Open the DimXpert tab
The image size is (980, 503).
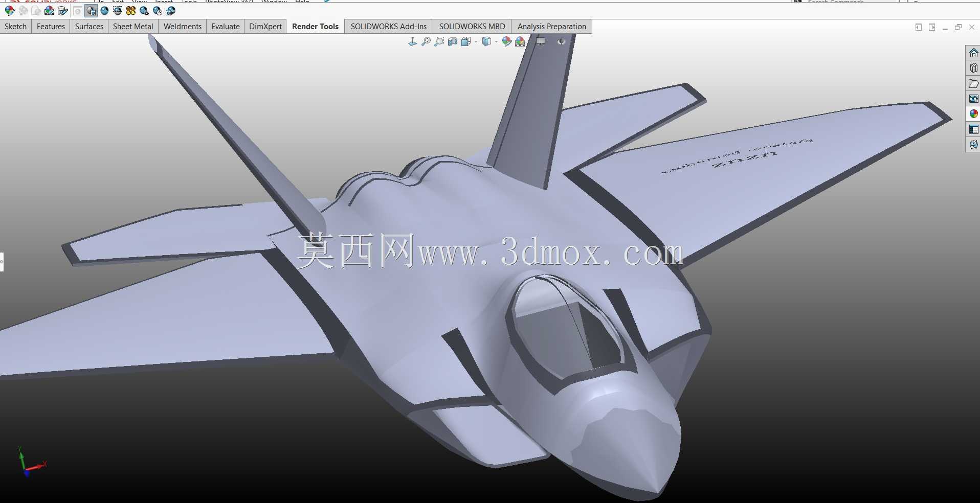(265, 27)
